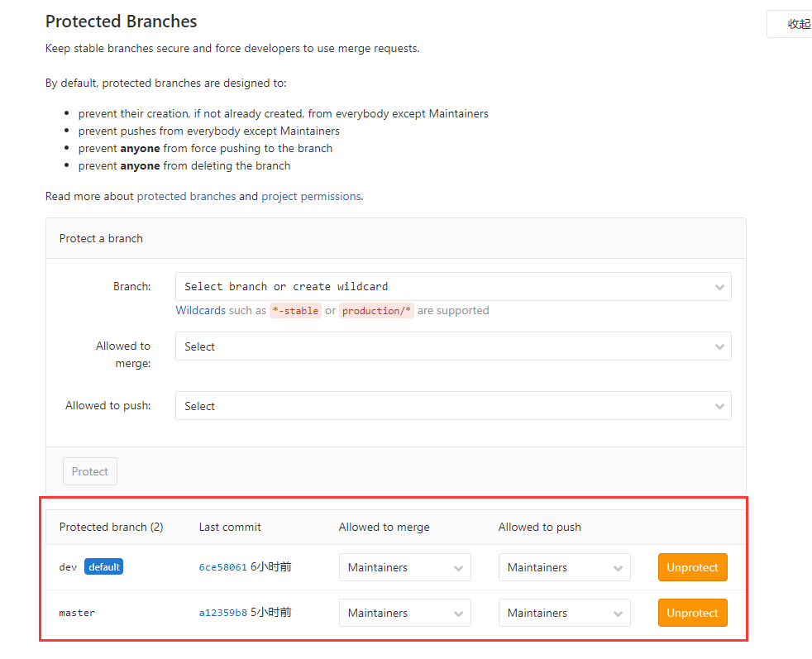Unprotect the master branch
Image resolution: width=812 pixels, height=659 pixels.
(x=692, y=613)
